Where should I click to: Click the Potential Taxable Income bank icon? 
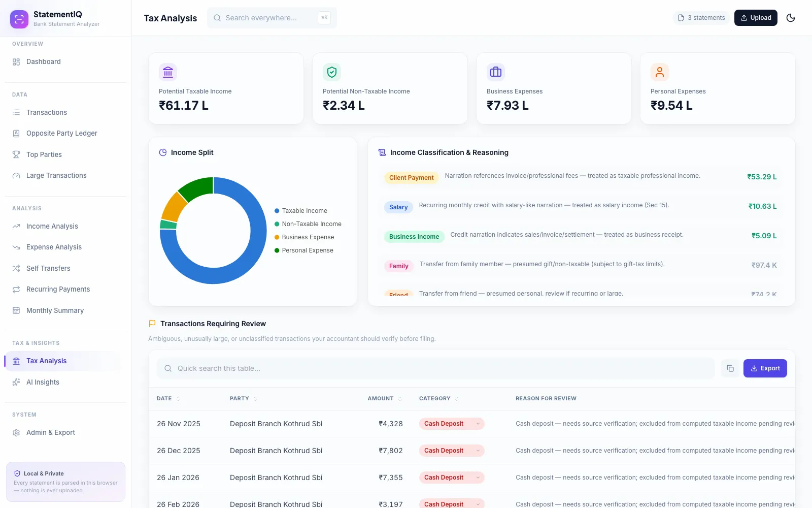coord(168,72)
